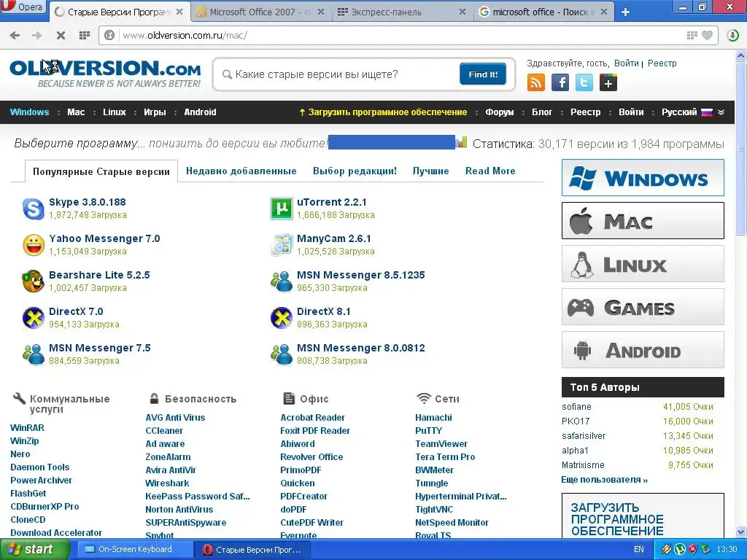Close the Microsoft Office 2007 tab
Screen dimensions: 747x560
point(321,12)
